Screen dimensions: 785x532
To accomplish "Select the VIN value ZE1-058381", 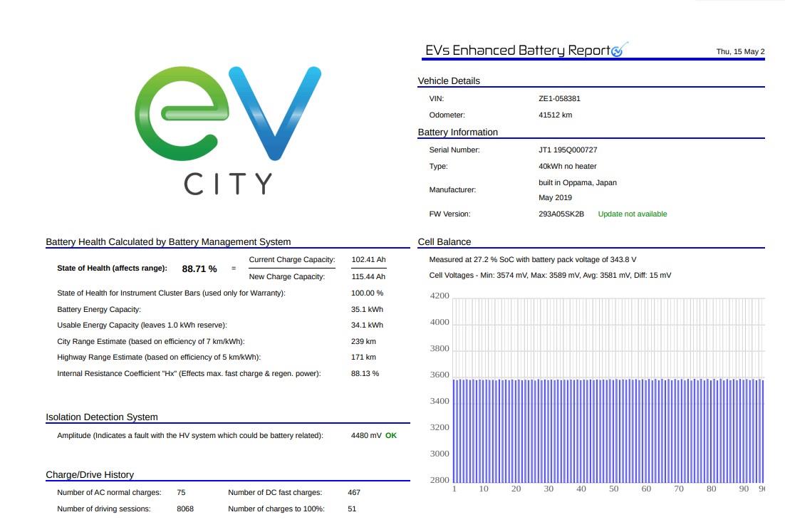I will point(559,98).
